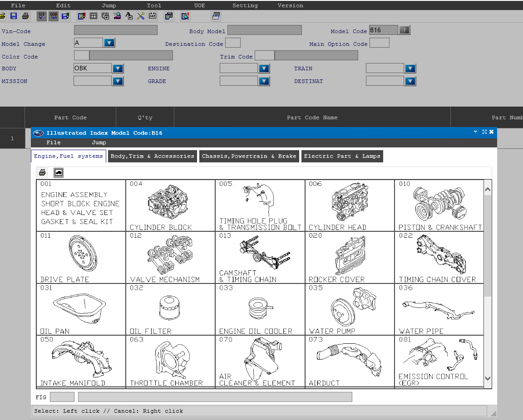
Task: Open the Tool menu in the menu bar
Action: click(154, 5)
